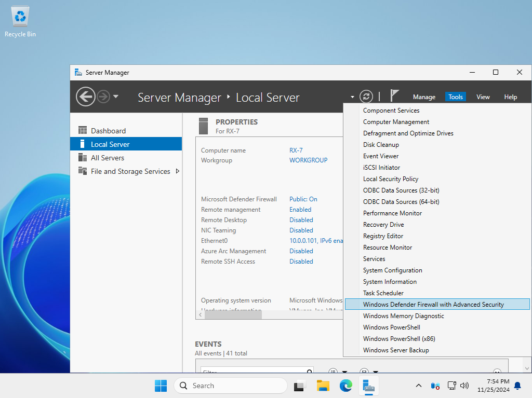Launch Microsoft Edge from the taskbar
This screenshot has height=398, width=532.
click(345, 386)
